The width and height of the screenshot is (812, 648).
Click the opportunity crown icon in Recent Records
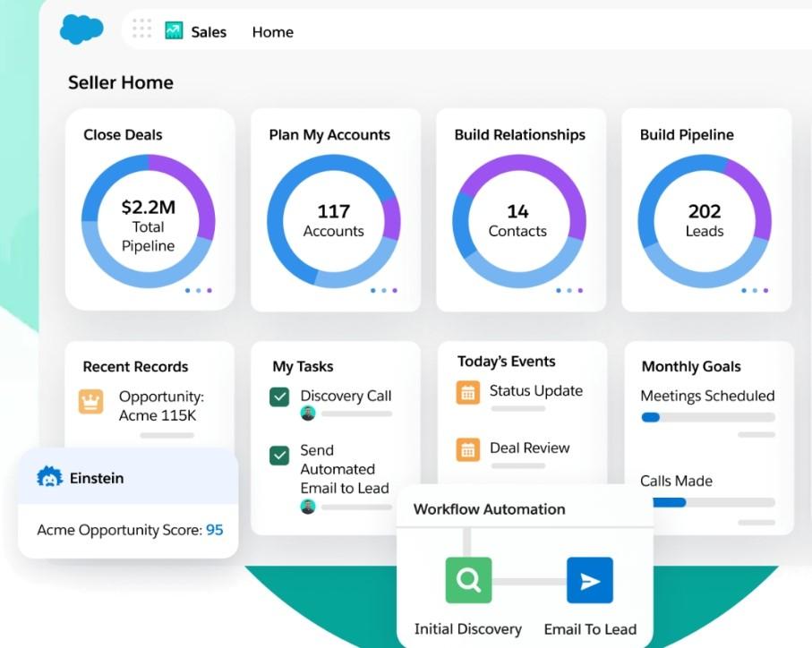pyautogui.click(x=91, y=402)
